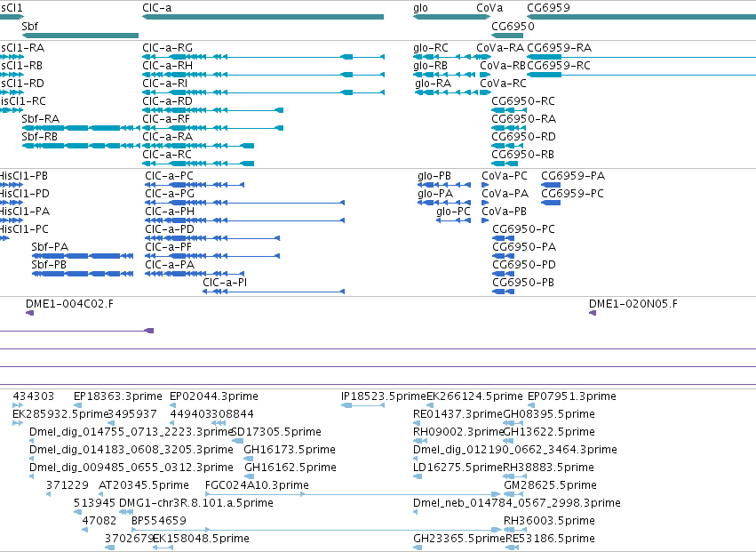The image size is (756, 552).
Task: Open transcript CIC-a-RC
Action: 198,164
